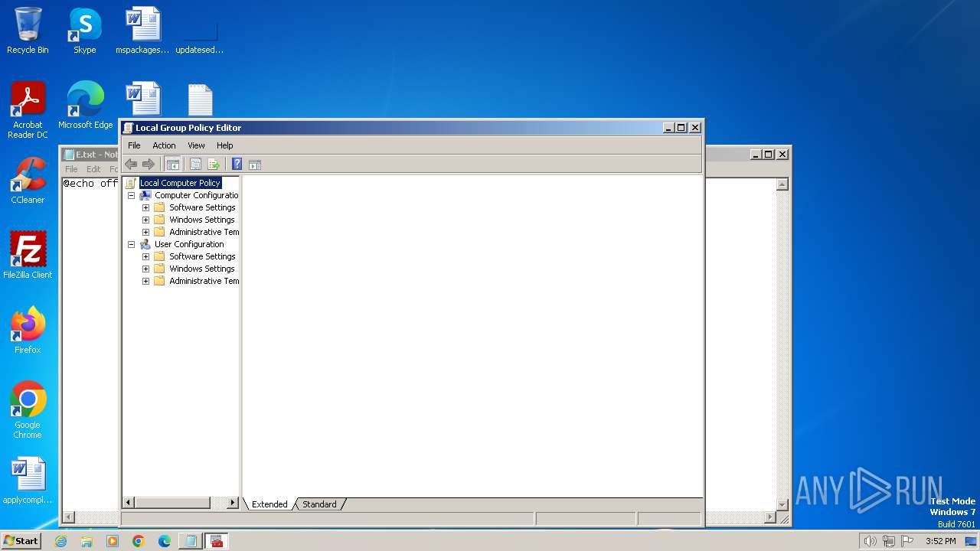The height and width of the screenshot is (551, 980).
Task: Open Recycle Bin desktop icon
Action: point(28,31)
